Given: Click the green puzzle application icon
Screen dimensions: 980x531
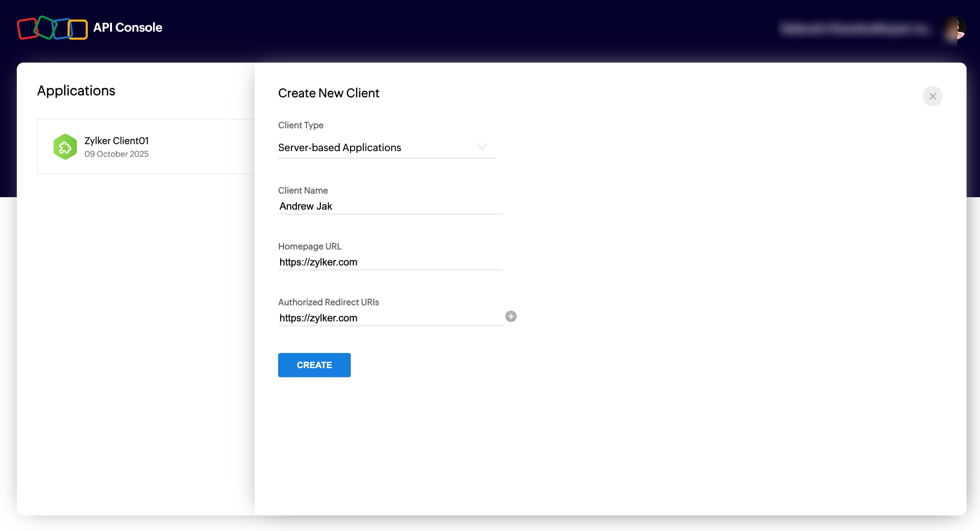Looking at the screenshot, I should [x=65, y=147].
